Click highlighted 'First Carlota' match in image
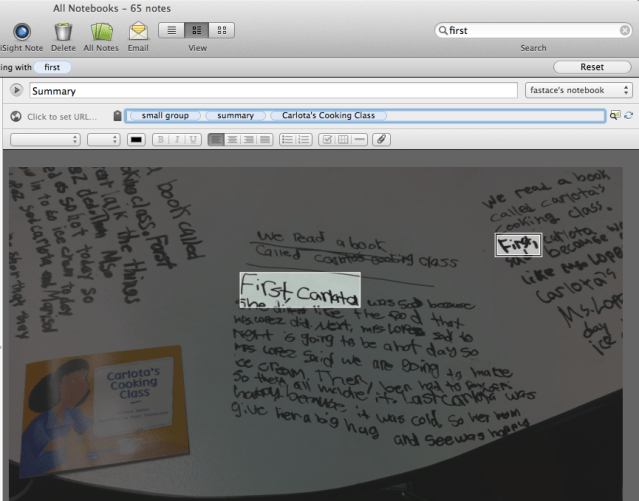This screenshot has width=639, height=501. (x=300, y=290)
